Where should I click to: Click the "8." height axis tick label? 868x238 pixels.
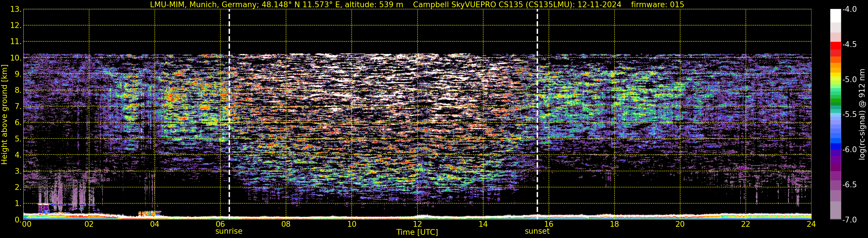18,90
